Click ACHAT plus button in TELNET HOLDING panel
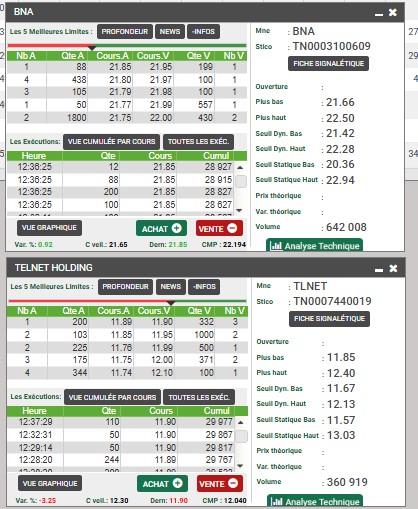 coord(162,484)
